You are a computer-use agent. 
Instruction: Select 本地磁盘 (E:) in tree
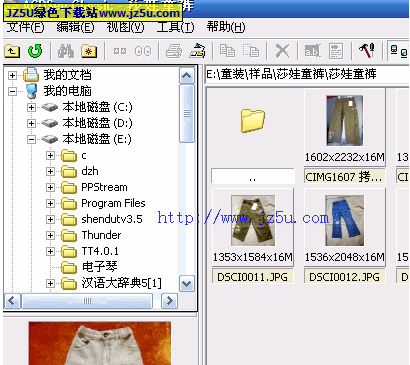(x=97, y=139)
